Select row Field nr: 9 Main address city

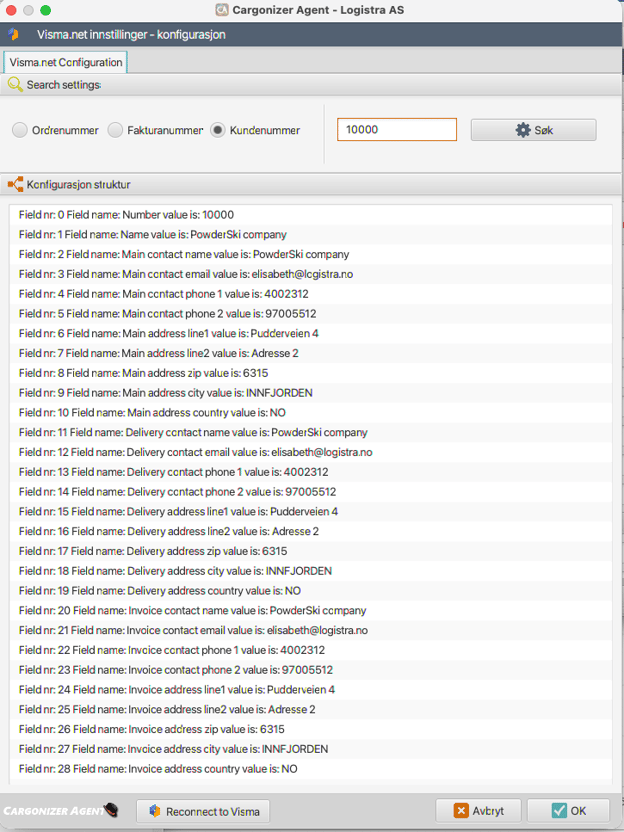pyautogui.click(x=311, y=393)
